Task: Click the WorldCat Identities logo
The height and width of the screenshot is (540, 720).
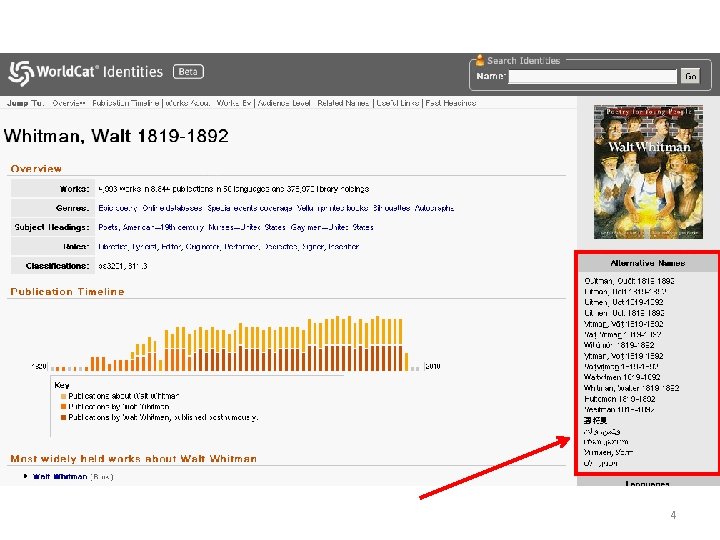Action: pos(86,73)
